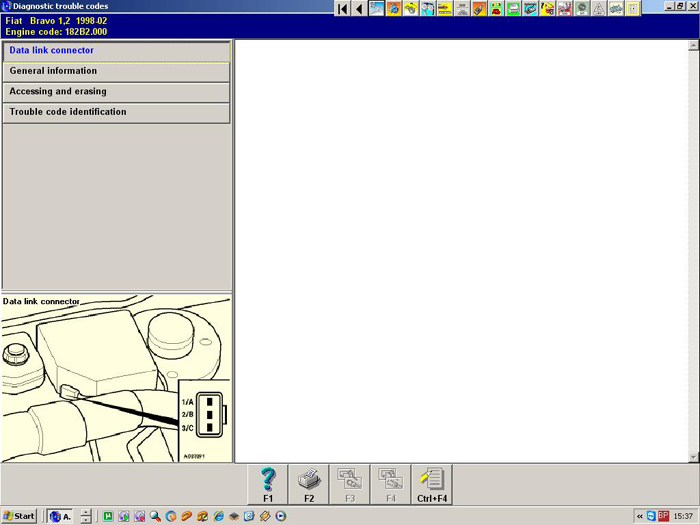Open Trouble code identification section

coord(116,112)
